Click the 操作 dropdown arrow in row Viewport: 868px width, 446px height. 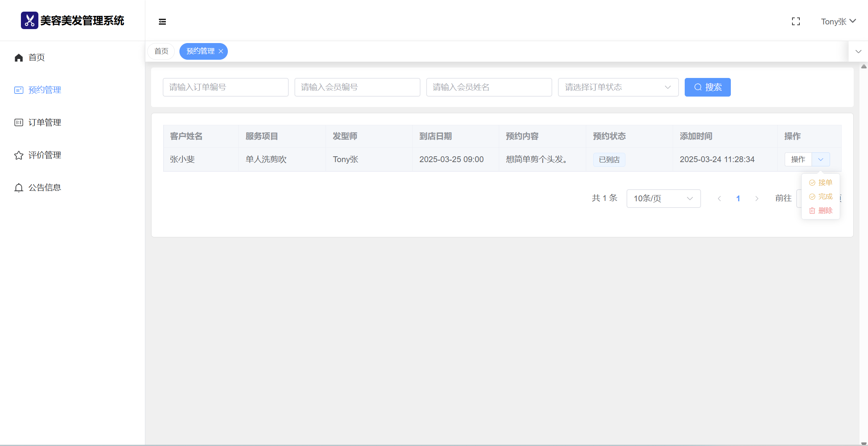pyautogui.click(x=821, y=159)
